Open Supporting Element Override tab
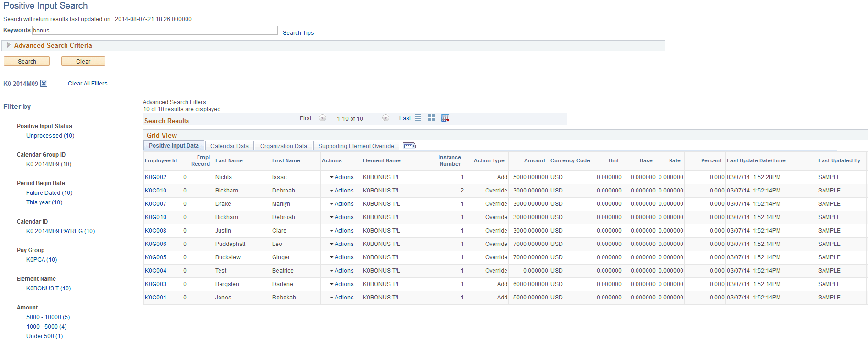 point(356,146)
